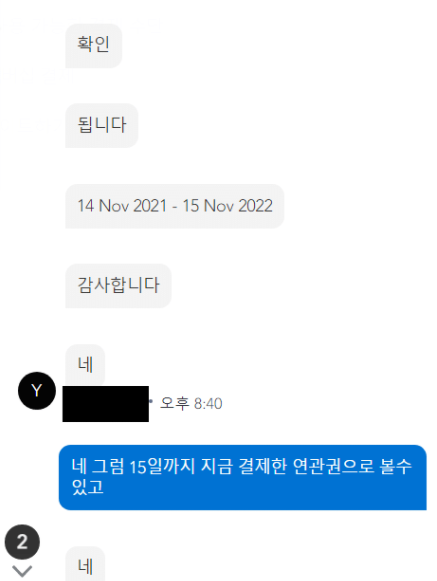437x581 pixels.
Task: Select the blue sent message bubble
Action: pos(243,477)
